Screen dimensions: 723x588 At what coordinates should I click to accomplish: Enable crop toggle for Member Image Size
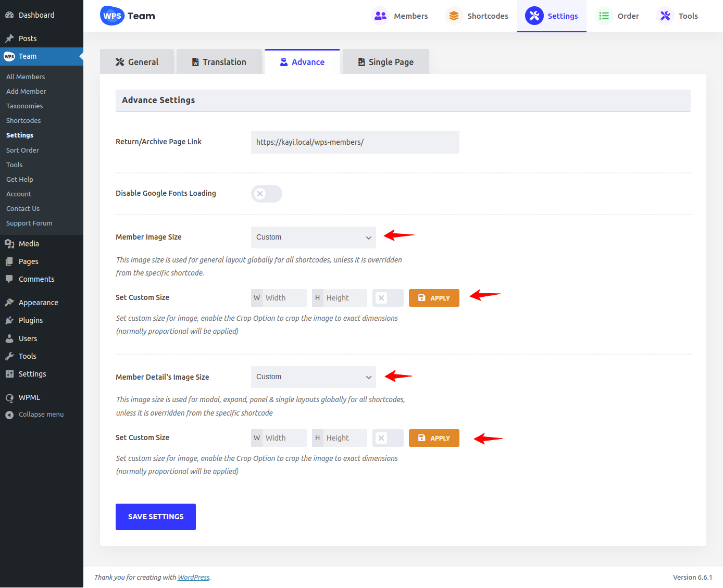(388, 298)
